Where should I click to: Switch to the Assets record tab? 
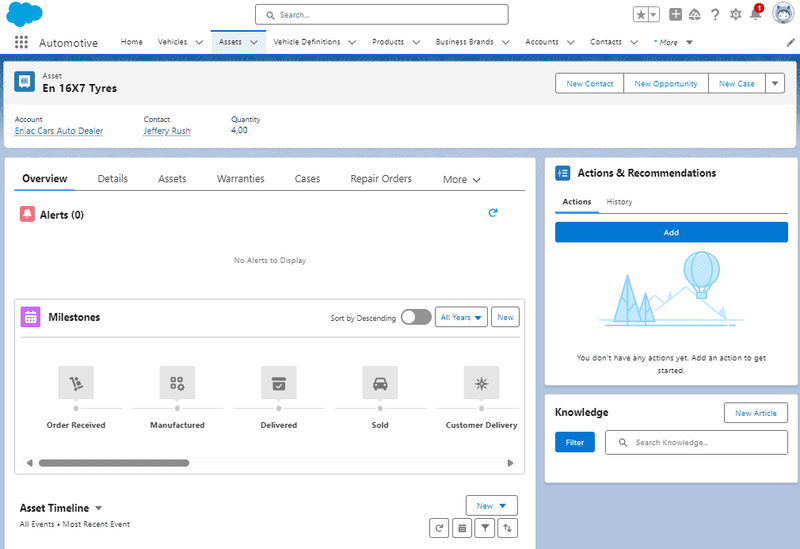(172, 179)
